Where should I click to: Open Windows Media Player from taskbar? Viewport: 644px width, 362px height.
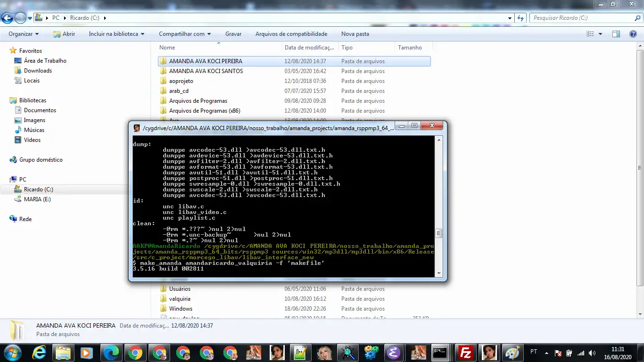point(86,353)
